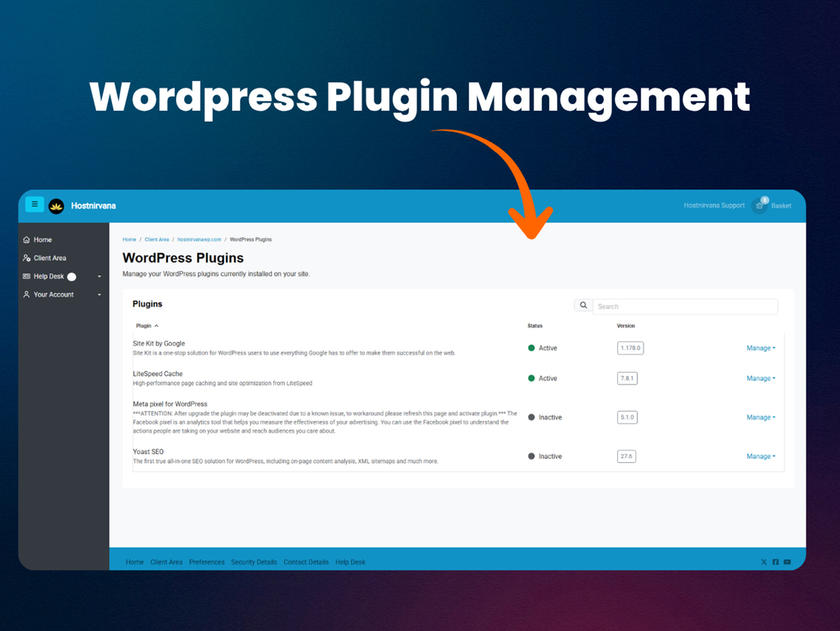Click the Active status of Site Kit by Google
This screenshot has width=840, height=631.
(543, 348)
